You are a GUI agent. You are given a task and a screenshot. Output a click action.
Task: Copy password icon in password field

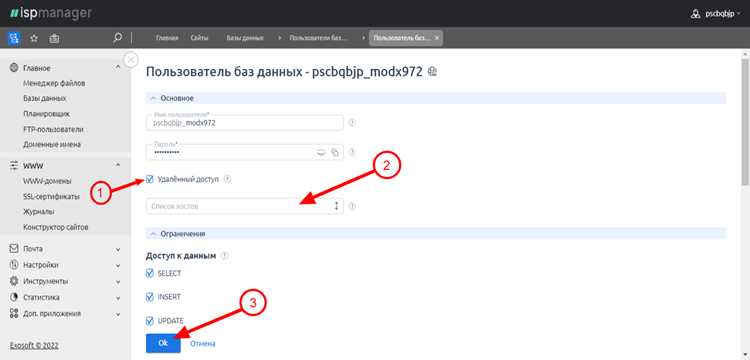click(x=335, y=153)
